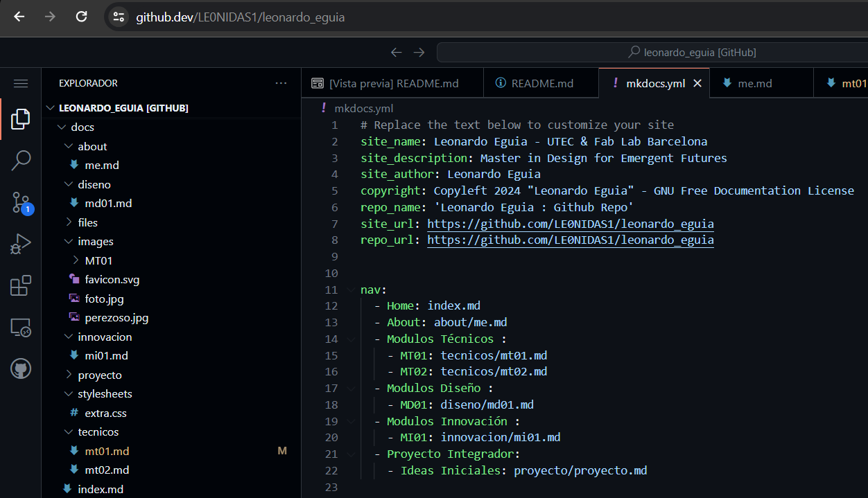Click the copyright key on line 5

pyautogui.click(x=390, y=190)
